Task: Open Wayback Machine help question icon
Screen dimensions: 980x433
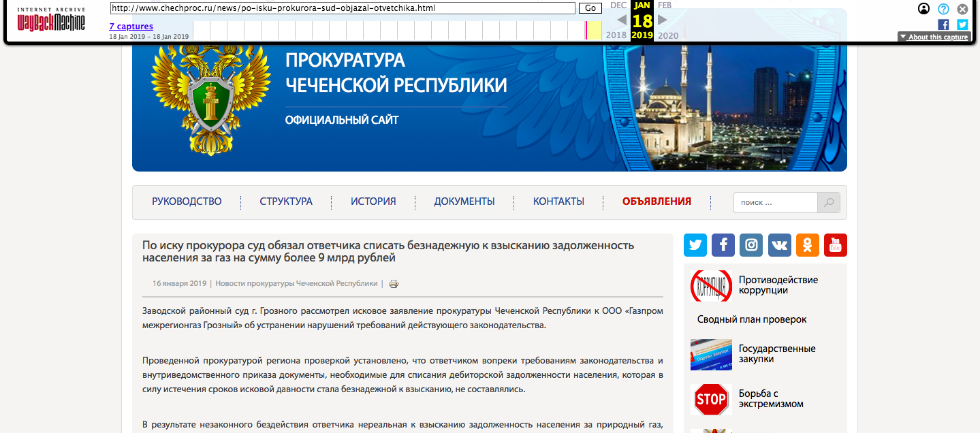Action: (943, 9)
